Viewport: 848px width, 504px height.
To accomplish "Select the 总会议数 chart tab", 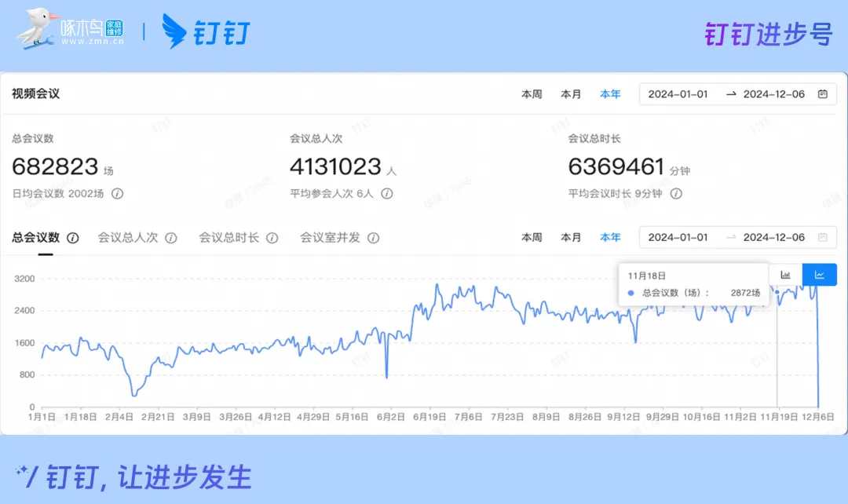I will [35, 237].
